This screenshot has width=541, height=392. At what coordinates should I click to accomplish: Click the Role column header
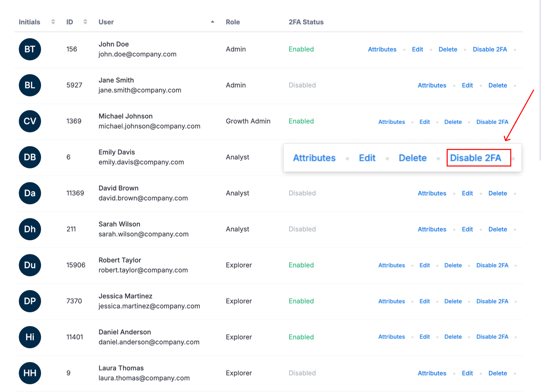point(233,22)
